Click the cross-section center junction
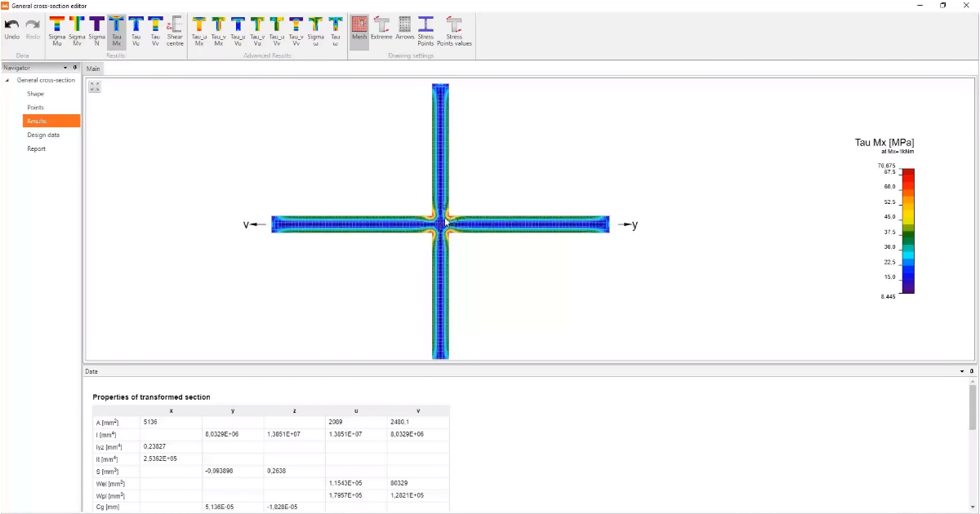980x514 pixels. [440, 224]
